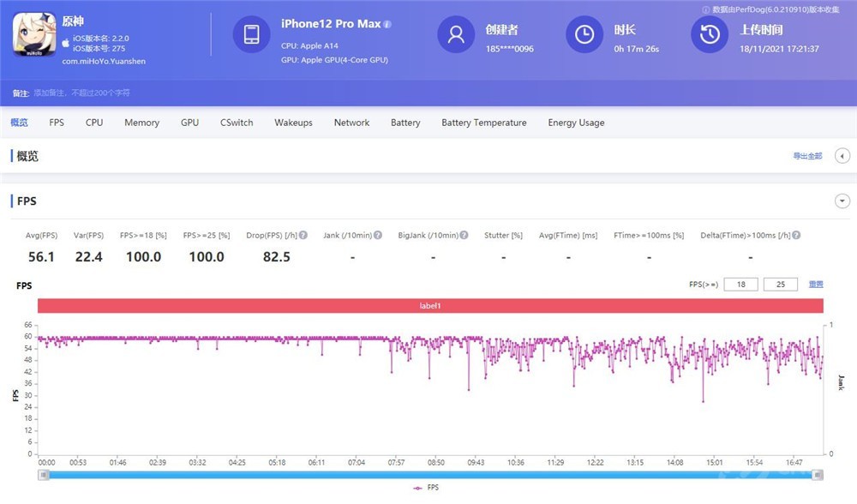Click the Genshin Impact app icon
This screenshot has height=504, width=857.
[34, 34]
